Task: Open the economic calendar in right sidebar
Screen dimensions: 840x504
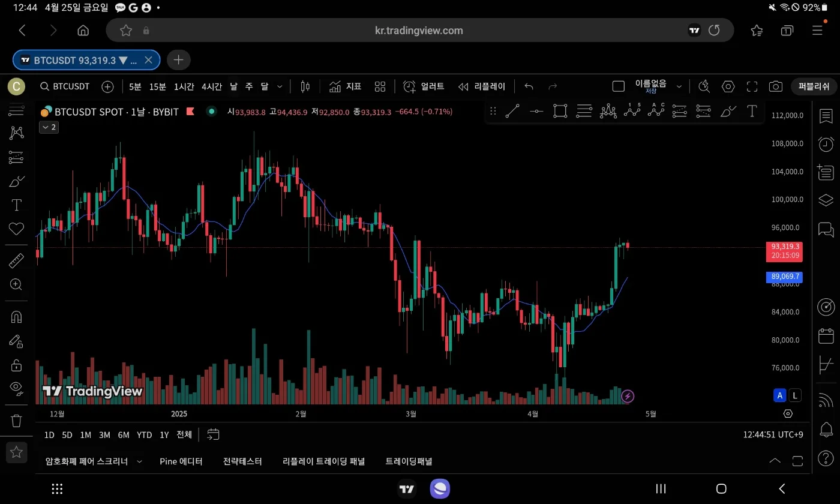Action: (826, 335)
